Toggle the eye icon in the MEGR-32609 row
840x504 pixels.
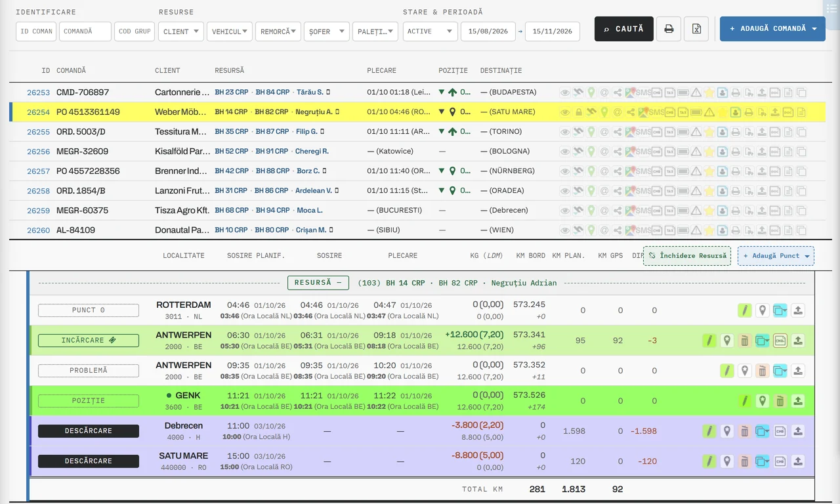tap(565, 152)
